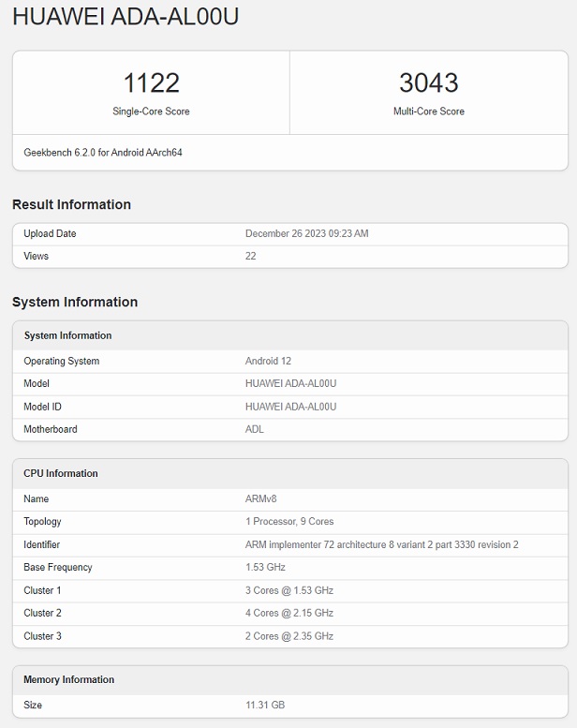577x728 pixels.
Task: Click the ARM implementer identifier text
Action: pos(381,544)
